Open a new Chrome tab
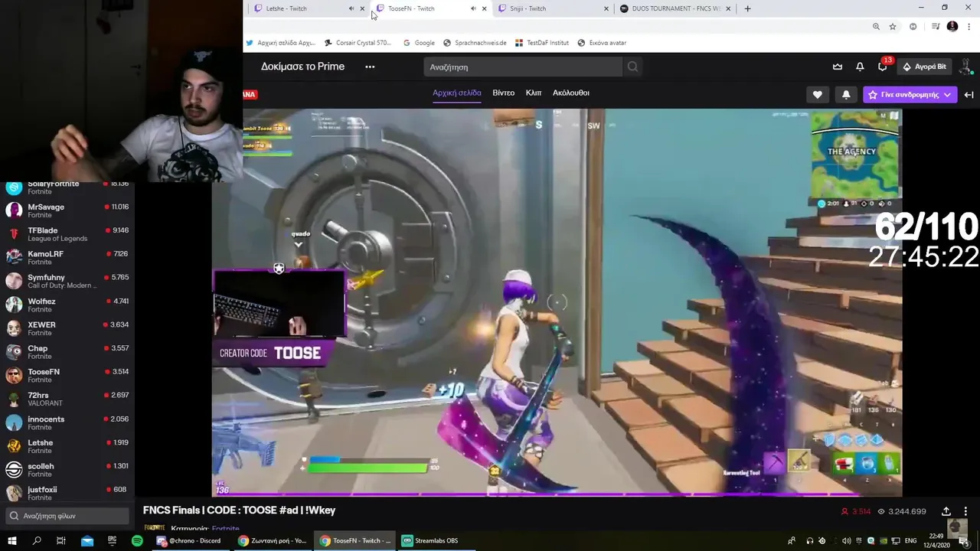 [x=747, y=8]
